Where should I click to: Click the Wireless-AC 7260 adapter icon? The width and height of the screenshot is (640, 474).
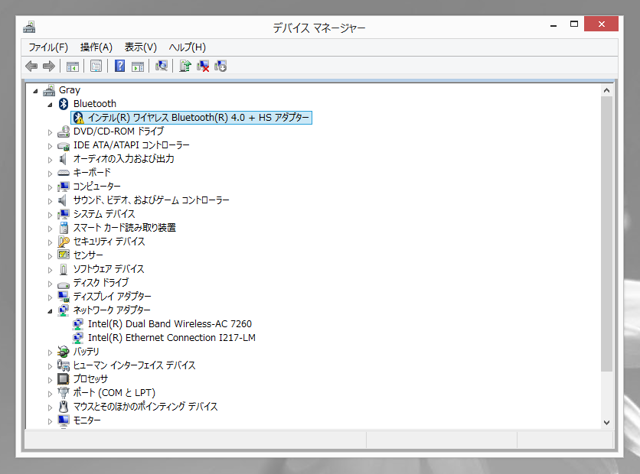pyautogui.click(x=78, y=324)
